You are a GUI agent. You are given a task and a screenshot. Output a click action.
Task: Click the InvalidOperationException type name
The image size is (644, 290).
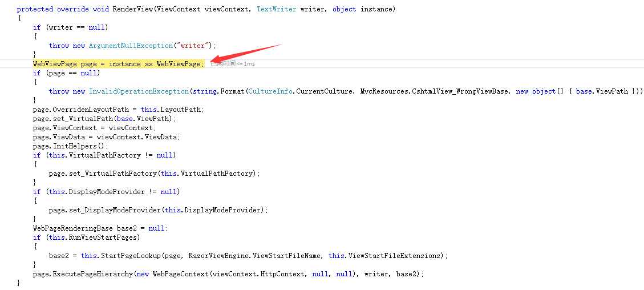tap(139, 91)
